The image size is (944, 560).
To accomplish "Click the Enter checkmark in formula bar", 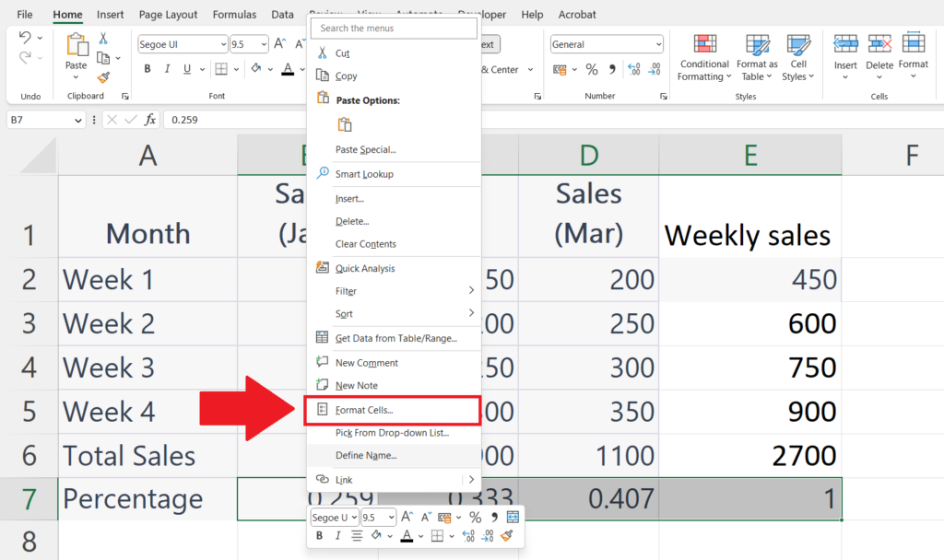I will click(131, 120).
